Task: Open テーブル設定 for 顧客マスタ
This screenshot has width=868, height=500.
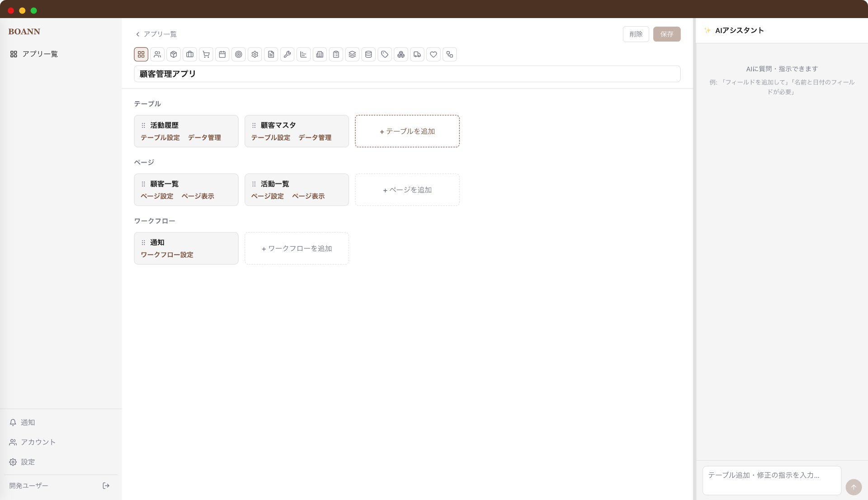Action: click(271, 137)
